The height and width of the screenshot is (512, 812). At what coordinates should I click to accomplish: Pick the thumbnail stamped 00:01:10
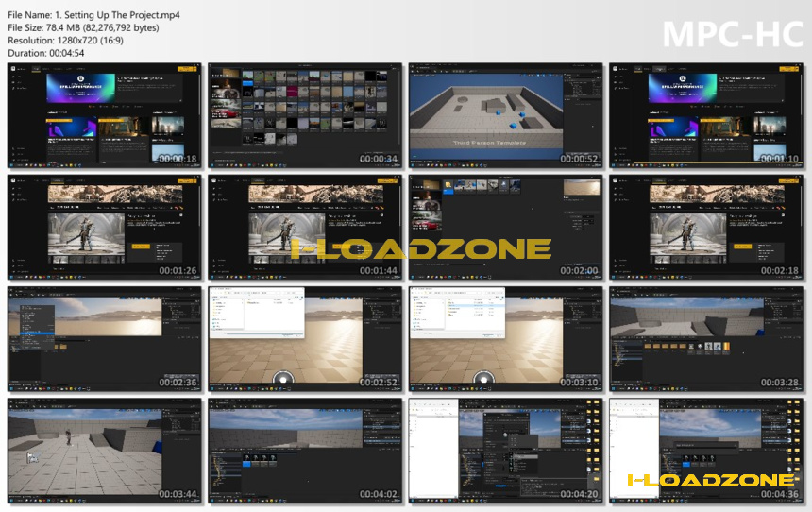[706, 115]
